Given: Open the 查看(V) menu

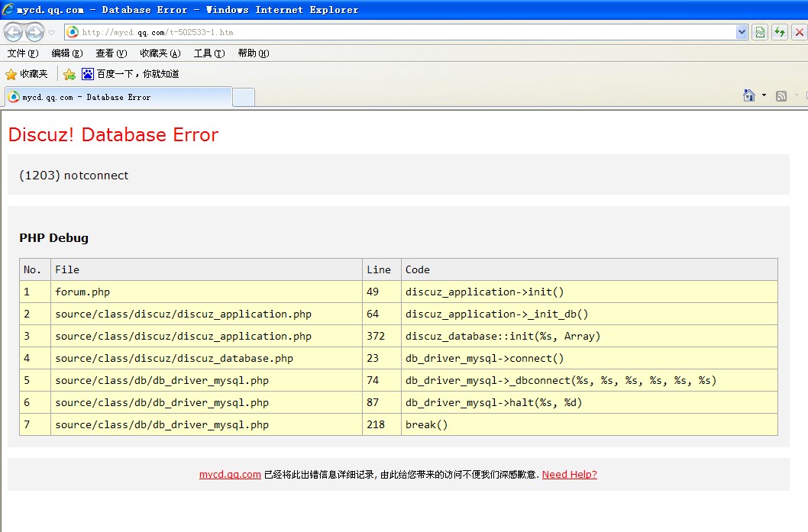Looking at the screenshot, I should pyautogui.click(x=112, y=53).
